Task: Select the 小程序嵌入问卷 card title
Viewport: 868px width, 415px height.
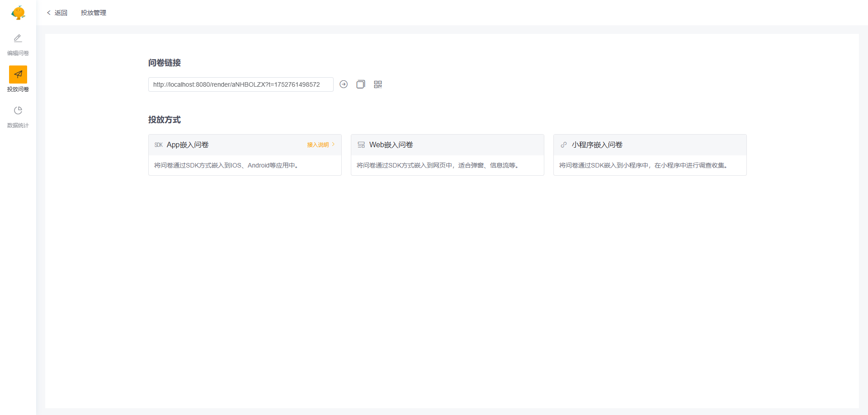Action: coord(597,145)
